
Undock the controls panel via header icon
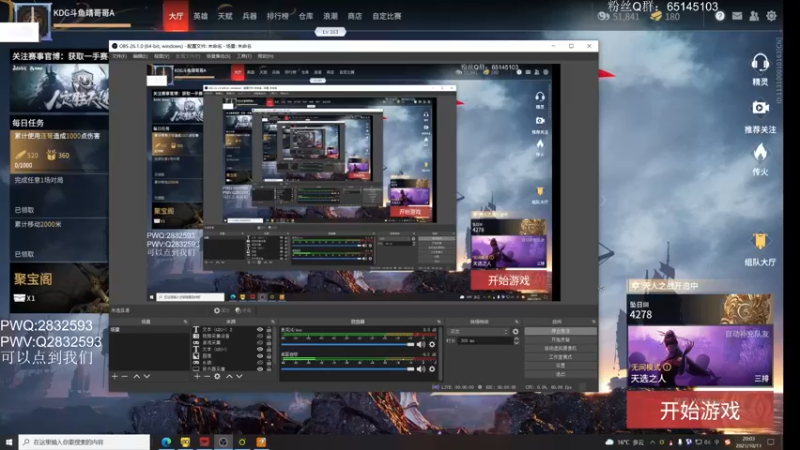pyautogui.click(x=593, y=322)
